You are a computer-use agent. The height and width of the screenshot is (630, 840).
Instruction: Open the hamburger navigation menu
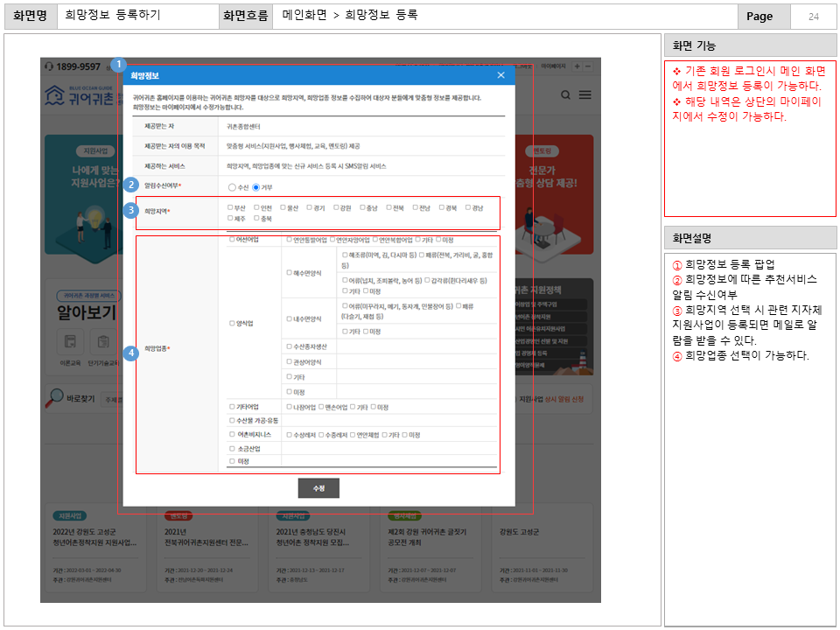point(585,94)
